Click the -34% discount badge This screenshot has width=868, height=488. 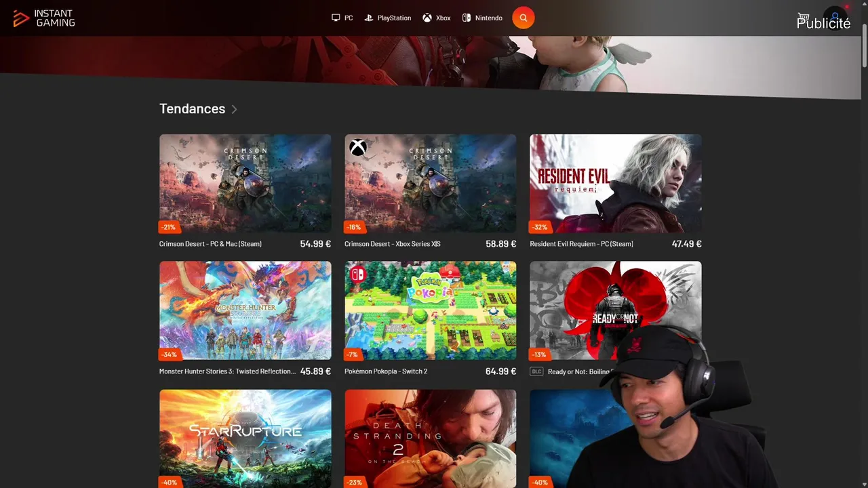tap(170, 354)
